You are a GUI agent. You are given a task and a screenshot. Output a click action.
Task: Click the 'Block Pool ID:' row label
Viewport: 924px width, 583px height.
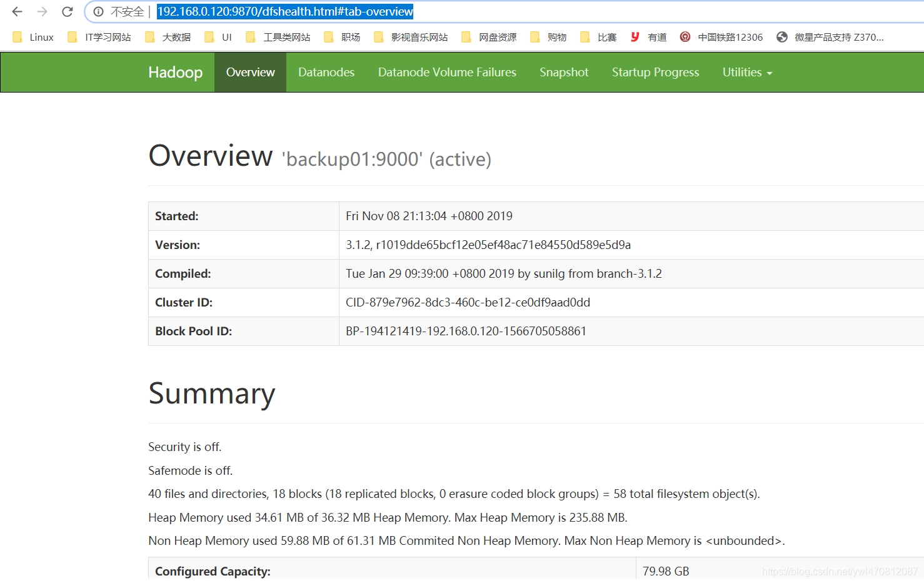(x=194, y=331)
